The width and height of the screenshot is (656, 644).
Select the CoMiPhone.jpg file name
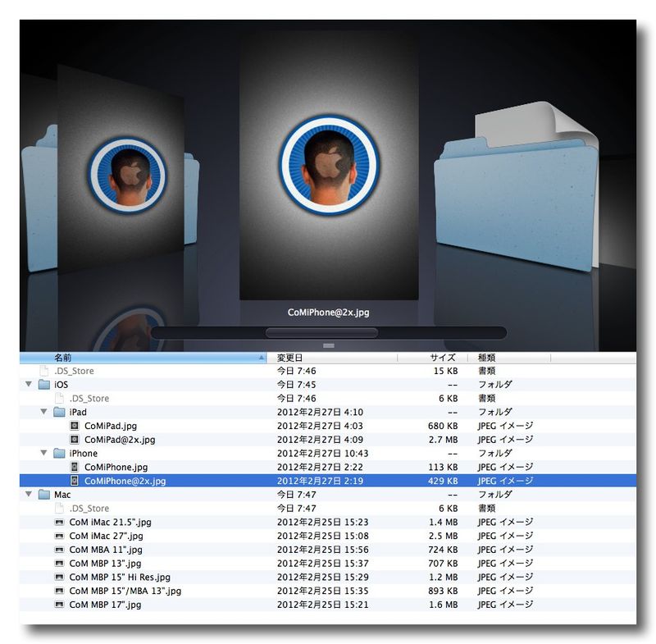[116, 467]
